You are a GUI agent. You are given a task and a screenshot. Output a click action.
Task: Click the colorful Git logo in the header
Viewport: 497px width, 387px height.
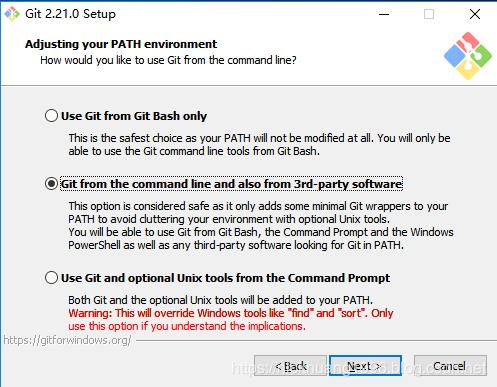click(x=468, y=56)
